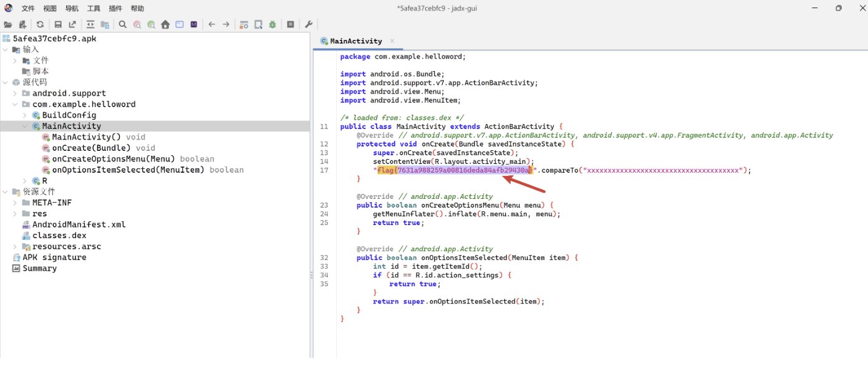Open log viewer square icon
Image resolution: width=868 pixels, height=366 pixels.
(291, 24)
